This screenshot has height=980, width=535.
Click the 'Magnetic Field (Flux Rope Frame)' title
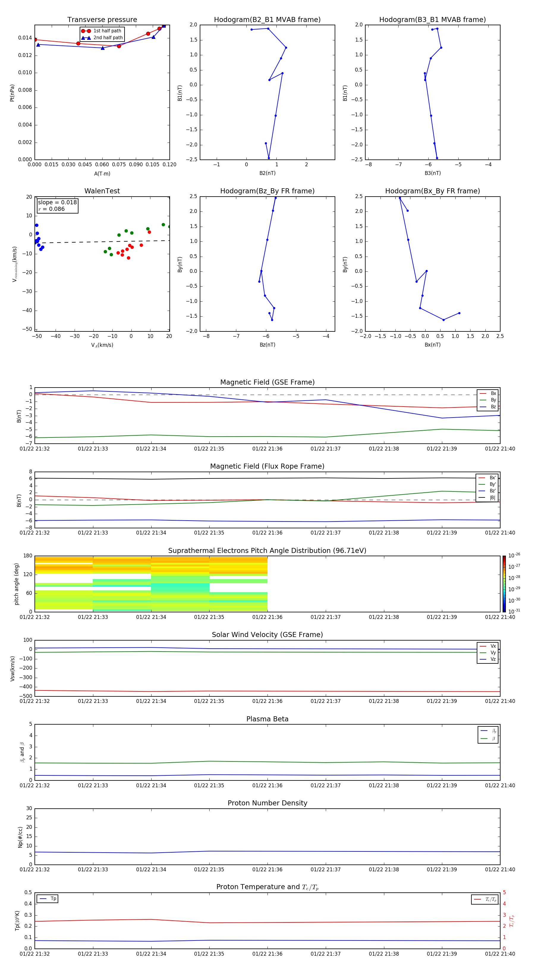267,467
